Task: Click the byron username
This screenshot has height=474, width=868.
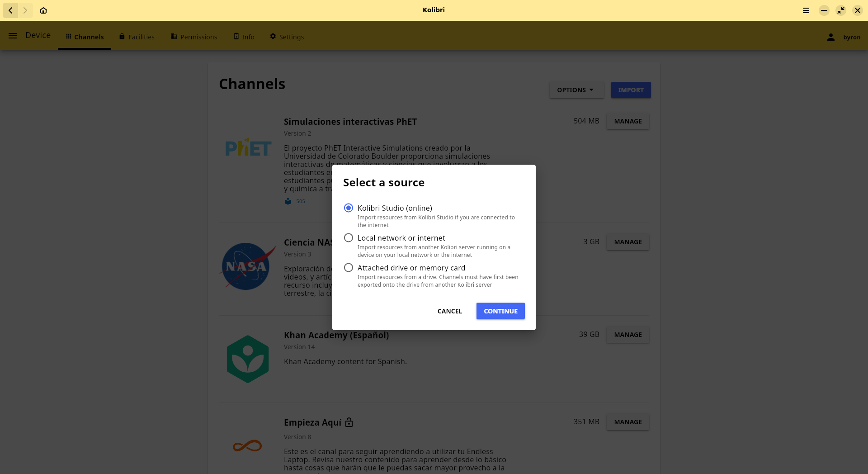Action: (x=852, y=38)
